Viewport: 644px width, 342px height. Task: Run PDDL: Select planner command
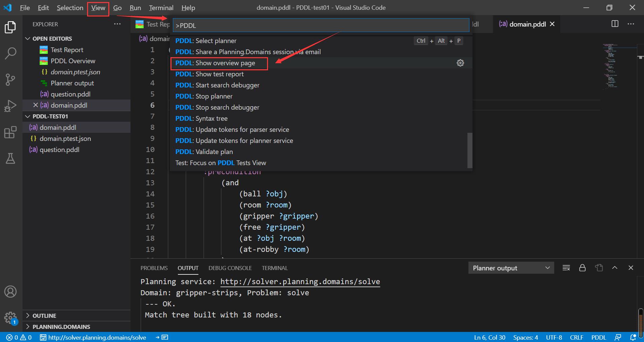click(x=321, y=41)
